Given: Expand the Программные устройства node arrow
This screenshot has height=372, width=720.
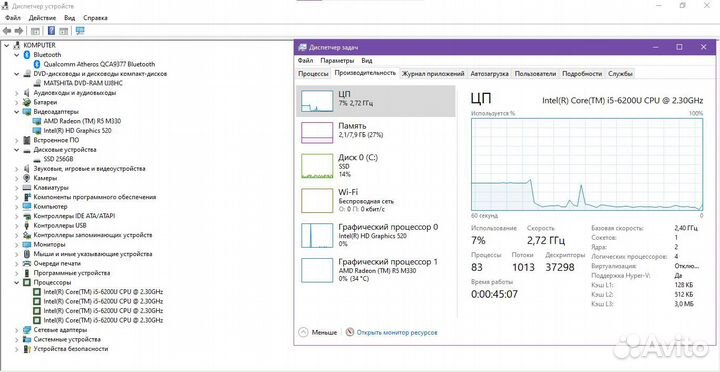Looking at the screenshot, I should [17, 273].
